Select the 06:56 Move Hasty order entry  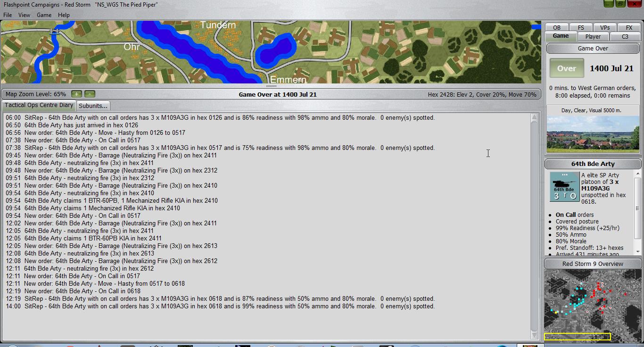coord(95,132)
